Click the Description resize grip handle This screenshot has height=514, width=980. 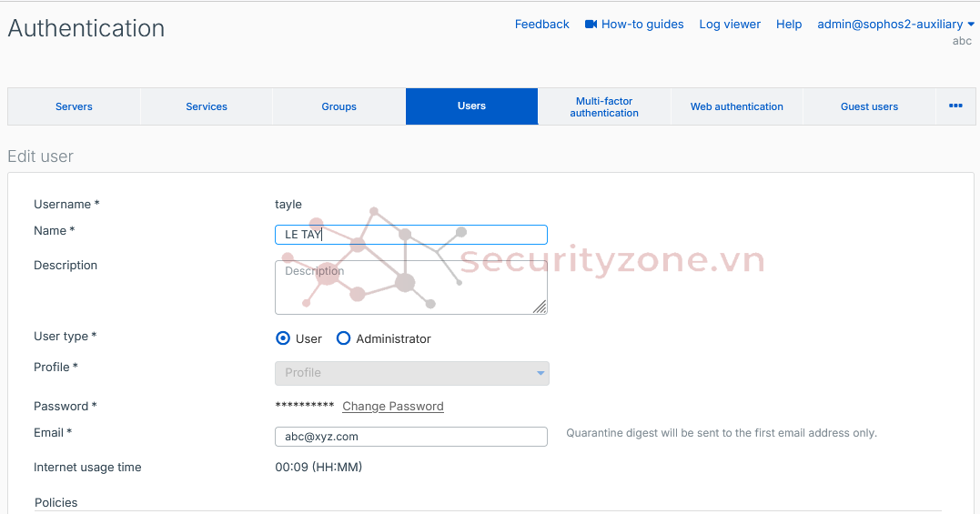click(x=540, y=307)
